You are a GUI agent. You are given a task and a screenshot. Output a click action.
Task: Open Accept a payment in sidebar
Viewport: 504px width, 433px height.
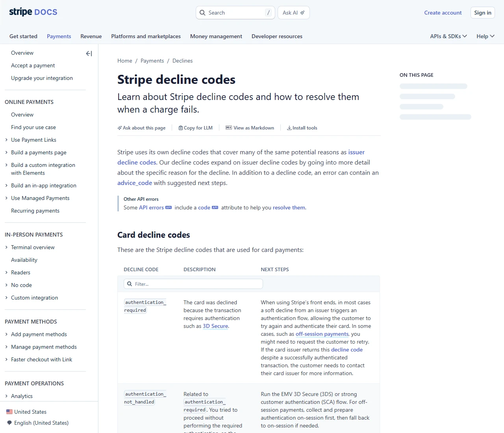[33, 65]
